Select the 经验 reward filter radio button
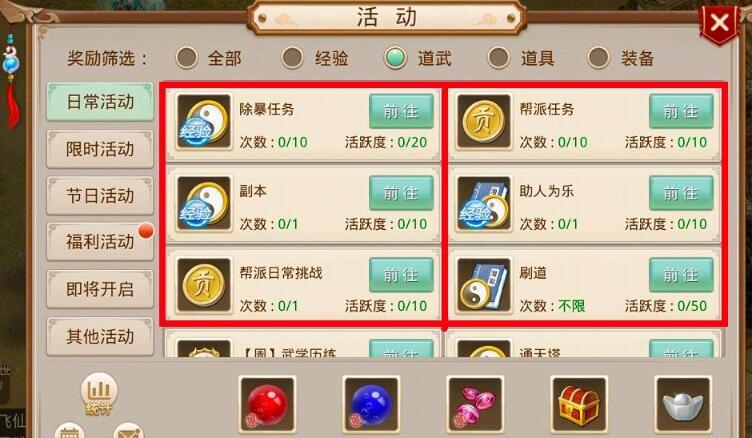This screenshot has height=438, width=752. [293, 58]
